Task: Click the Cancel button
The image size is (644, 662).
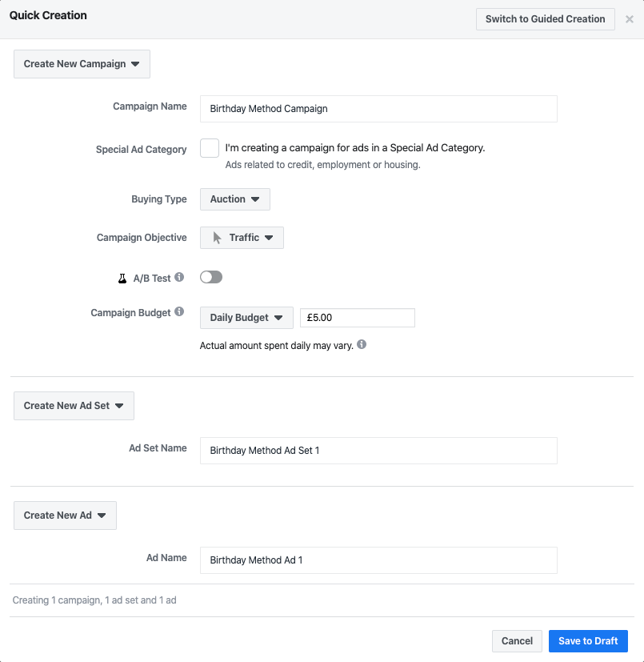Action: 517,641
